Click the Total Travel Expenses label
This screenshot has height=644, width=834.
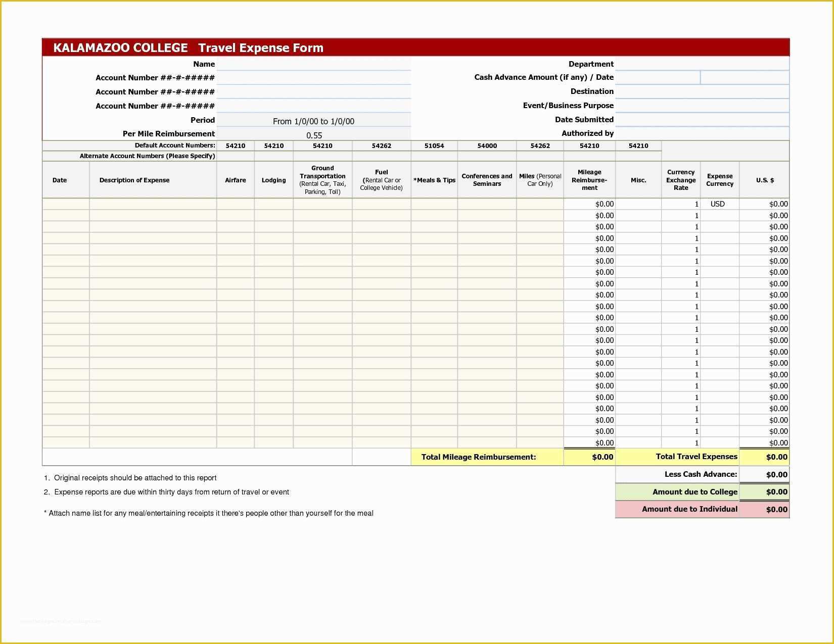coord(697,457)
